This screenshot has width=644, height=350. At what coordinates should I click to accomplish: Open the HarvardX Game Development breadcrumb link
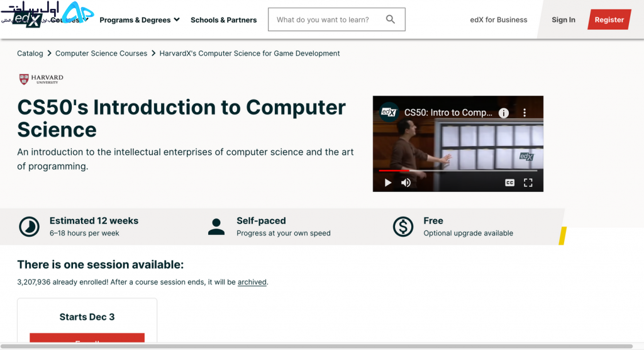point(250,54)
